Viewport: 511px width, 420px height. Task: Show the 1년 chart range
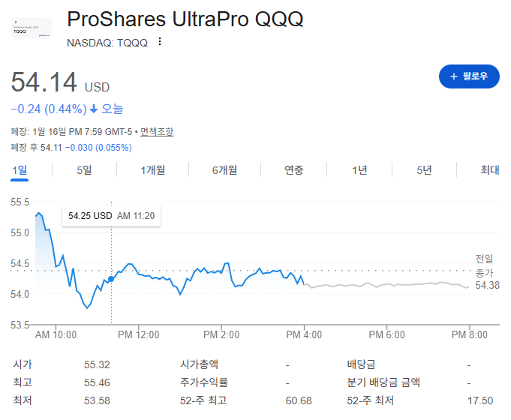click(x=359, y=170)
